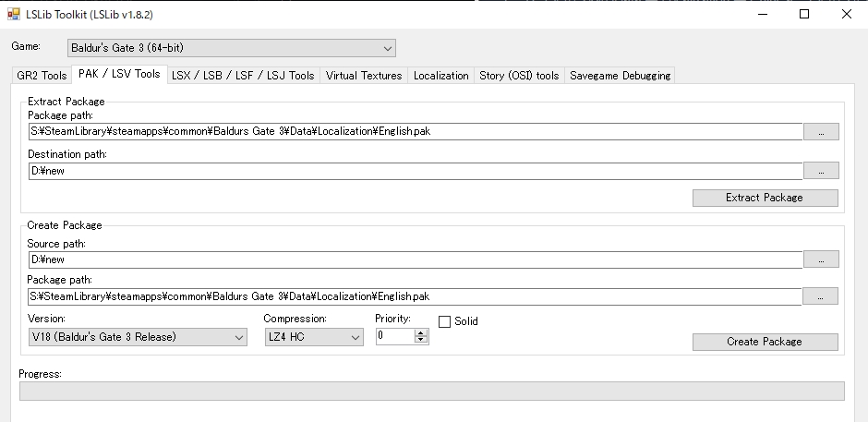The image size is (868, 422).
Task: Click the LSLib Toolkit app icon in title bar
Action: [x=14, y=15]
